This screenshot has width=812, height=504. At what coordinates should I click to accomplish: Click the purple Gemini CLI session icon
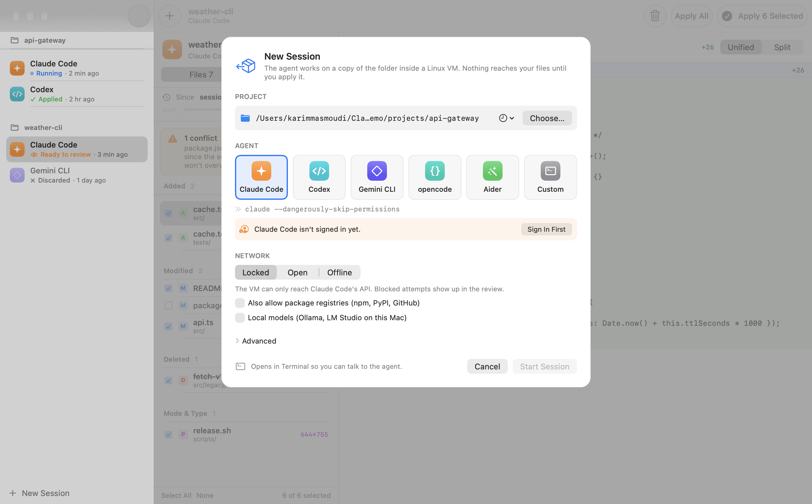point(17,175)
